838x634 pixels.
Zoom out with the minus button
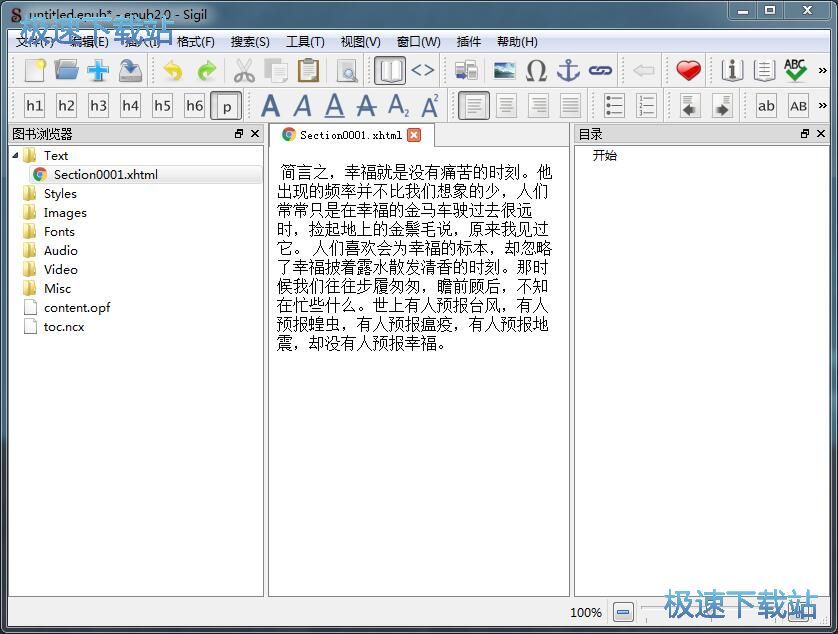click(623, 612)
